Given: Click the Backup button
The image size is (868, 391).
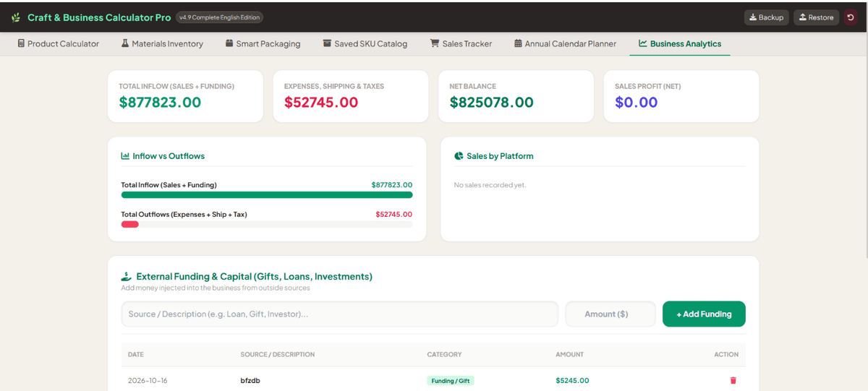Looking at the screenshot, I should click(767, 17).
